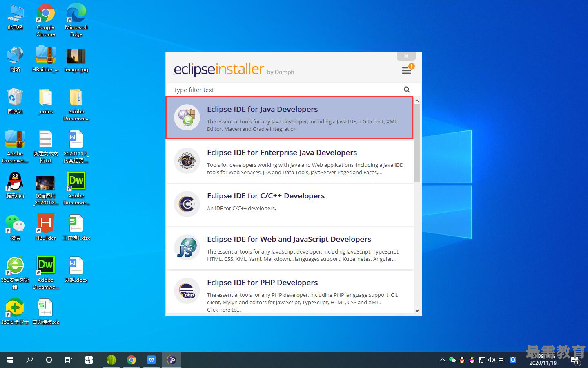Screen dimensions: 588x368
Task: Click the scrollbar up arrow in the installer
Action: (x=417, y=101)
